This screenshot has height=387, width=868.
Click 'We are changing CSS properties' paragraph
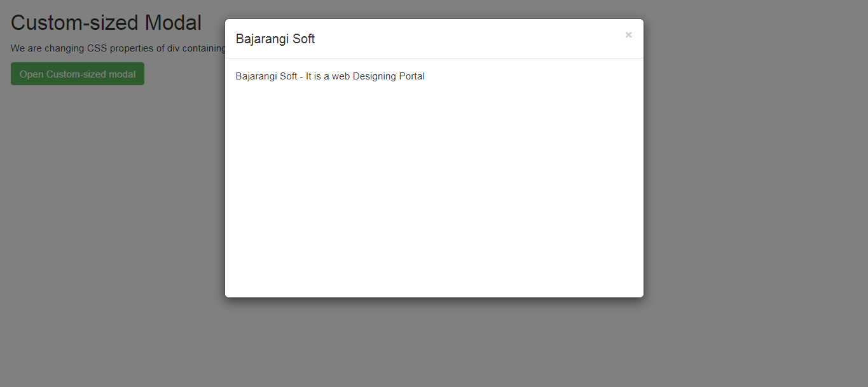118,48
